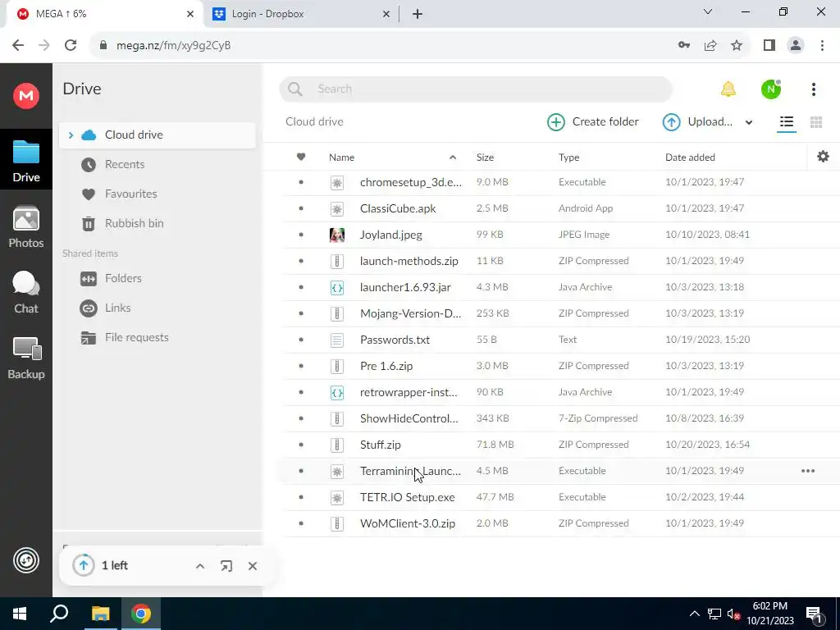Click Create folder button

(593, 122)
